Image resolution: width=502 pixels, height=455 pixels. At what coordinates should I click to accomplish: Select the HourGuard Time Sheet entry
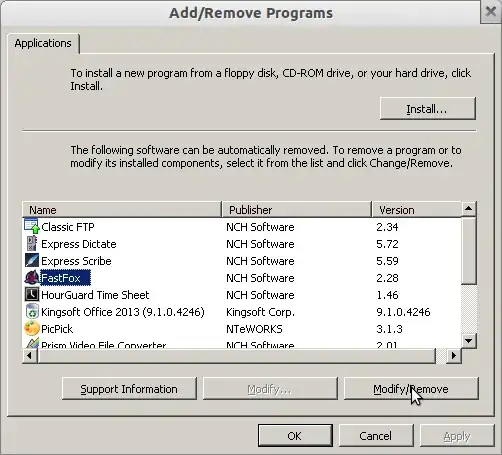click(95, 295)
